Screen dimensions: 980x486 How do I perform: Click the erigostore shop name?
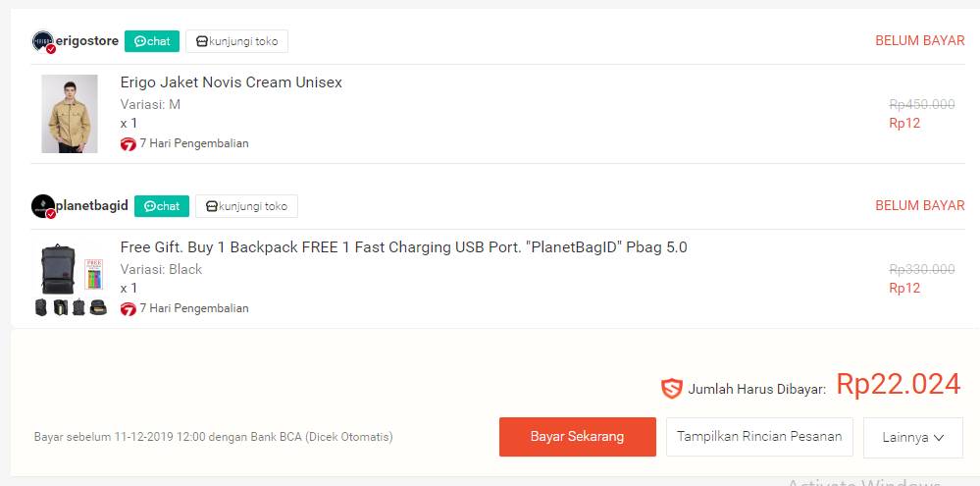(x=88, y=41)
